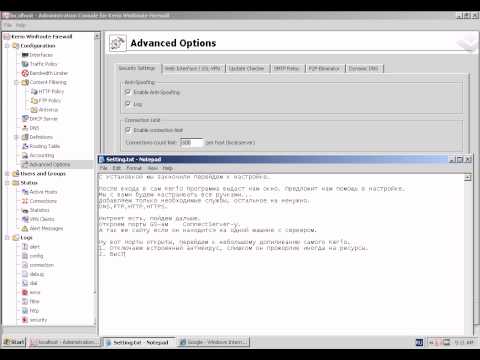The height and width of the screenshot is (360, 480).
Task: Open the alert log
Action: pyautogui.click(x=31, y=247)
